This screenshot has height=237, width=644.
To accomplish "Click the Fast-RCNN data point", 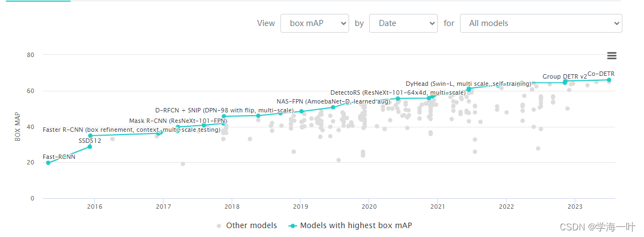I will pos(48,163).
